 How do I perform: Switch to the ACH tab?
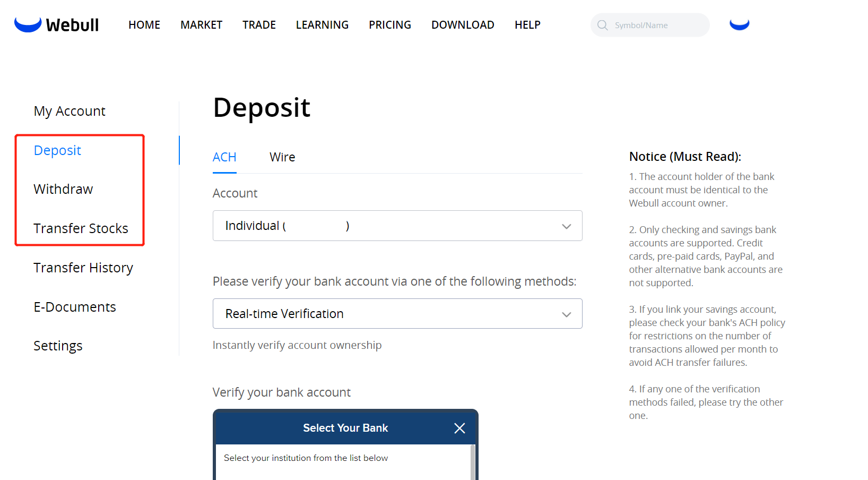224,157
